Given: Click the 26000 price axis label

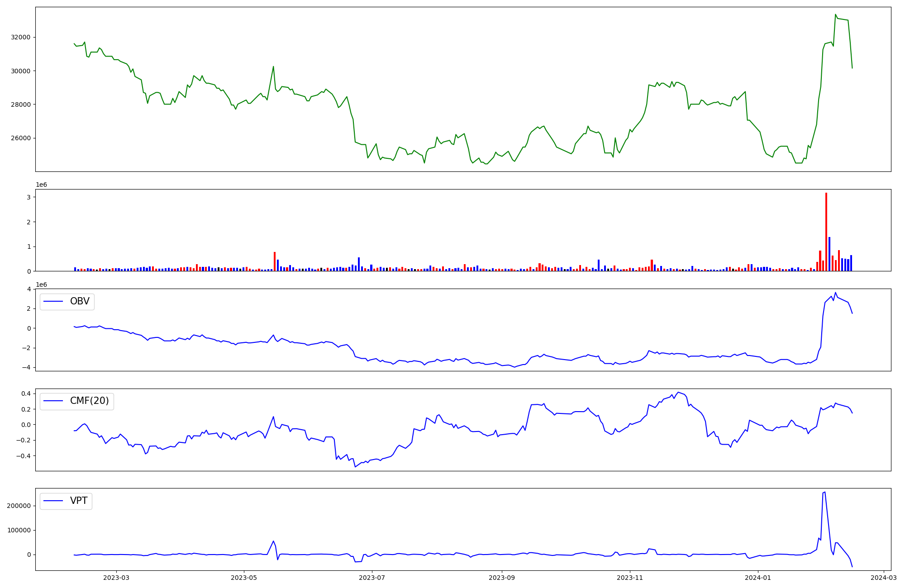Looking at the screenshot, I should tap(20, 138).
